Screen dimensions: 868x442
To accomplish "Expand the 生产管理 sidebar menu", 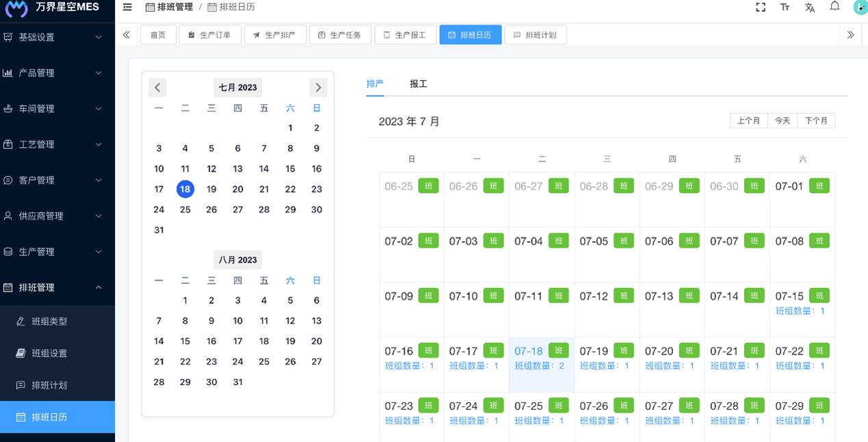I will [57, 252].
